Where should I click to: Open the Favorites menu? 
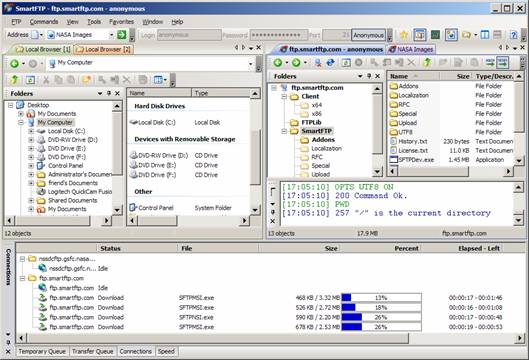coord(121,22)
